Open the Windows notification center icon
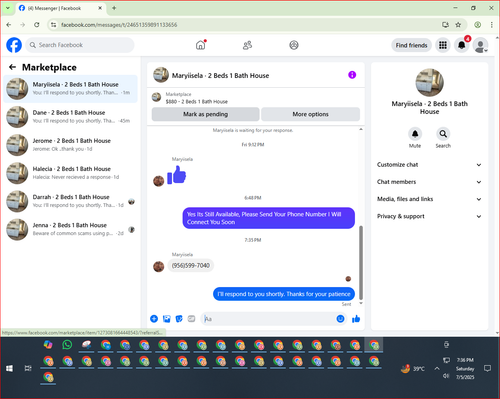Viewport: 500px width, 399px height. click(x=487, y=368)
